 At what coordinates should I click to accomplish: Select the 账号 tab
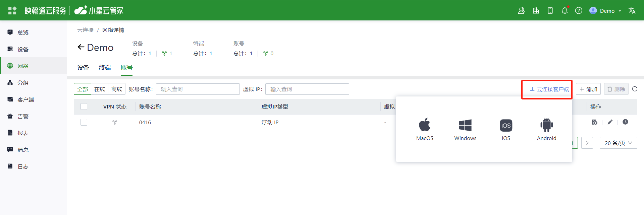pos(126,68)
